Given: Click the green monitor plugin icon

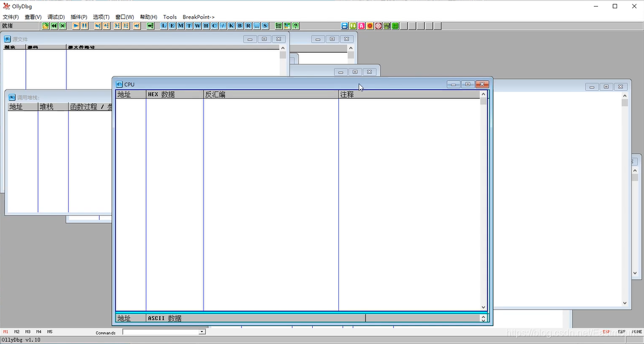Looking at the screenshot, I should click(395, 26).
